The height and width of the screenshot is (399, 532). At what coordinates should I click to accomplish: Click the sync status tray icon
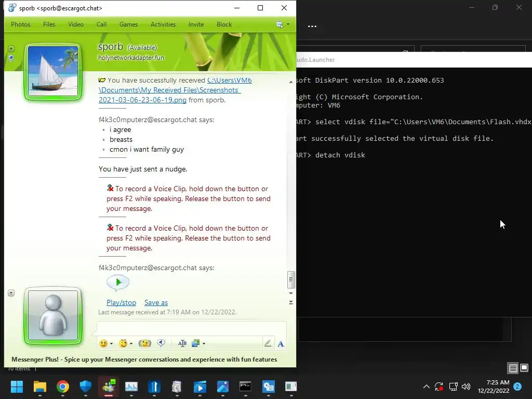(438, 387)
